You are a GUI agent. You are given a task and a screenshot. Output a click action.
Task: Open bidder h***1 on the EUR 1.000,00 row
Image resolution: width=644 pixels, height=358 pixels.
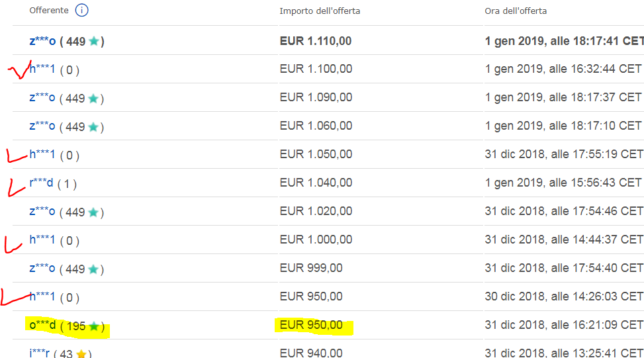(42, 240)
